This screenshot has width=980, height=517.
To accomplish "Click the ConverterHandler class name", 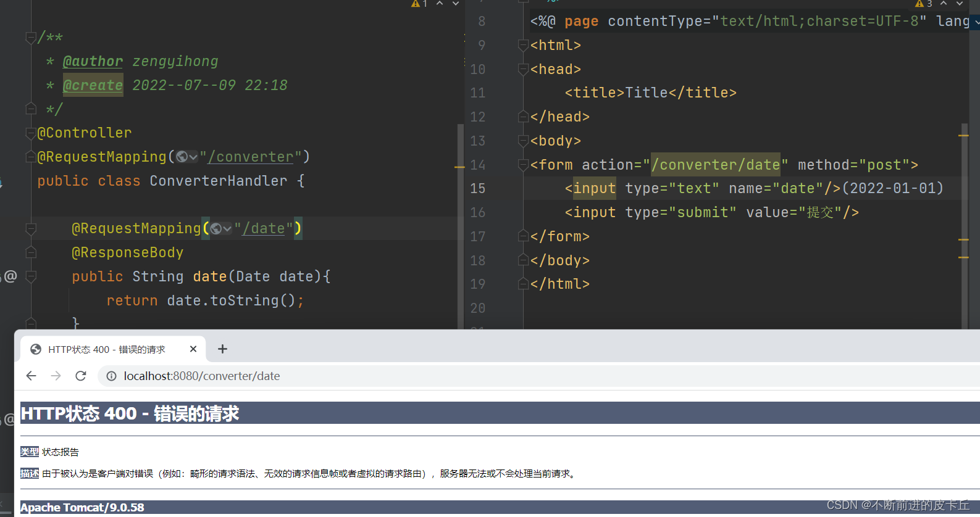I will tap(219, 181).
